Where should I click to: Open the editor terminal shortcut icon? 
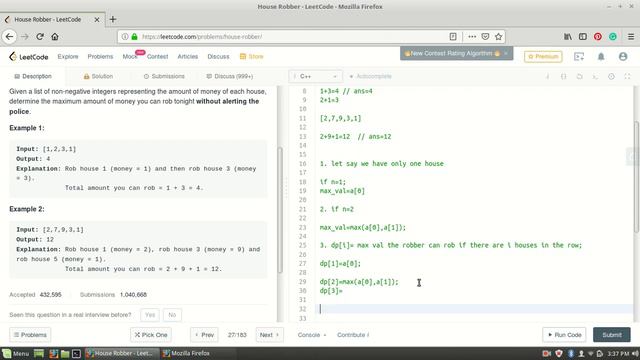[596, 76]
